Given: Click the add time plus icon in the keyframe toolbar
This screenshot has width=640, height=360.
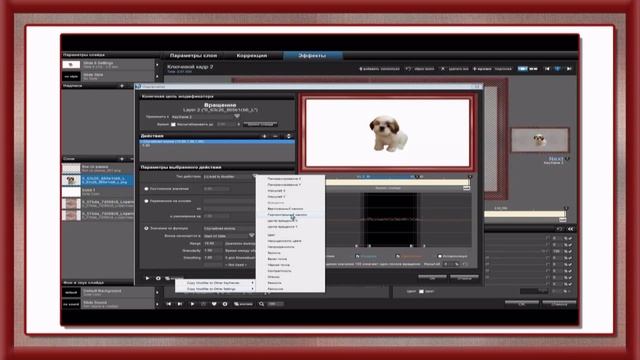Looking at the screenshot, I should click(x=475, y=69).
